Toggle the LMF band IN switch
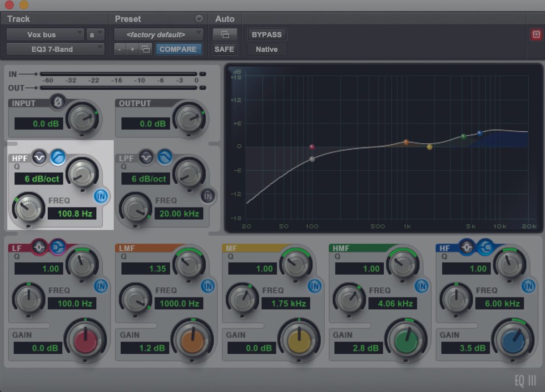Viewport: 545px width, 392px height. (x=208, y=287)
